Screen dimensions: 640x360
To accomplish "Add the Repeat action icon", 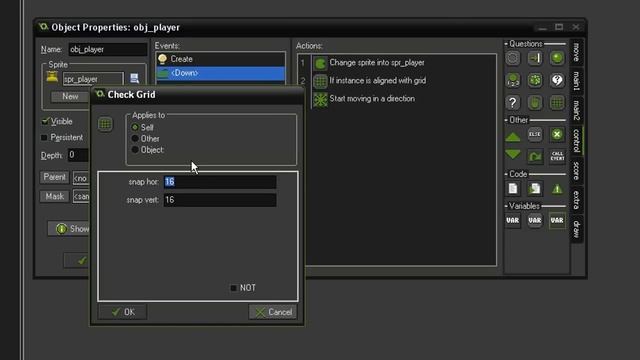I will (535, 156).
